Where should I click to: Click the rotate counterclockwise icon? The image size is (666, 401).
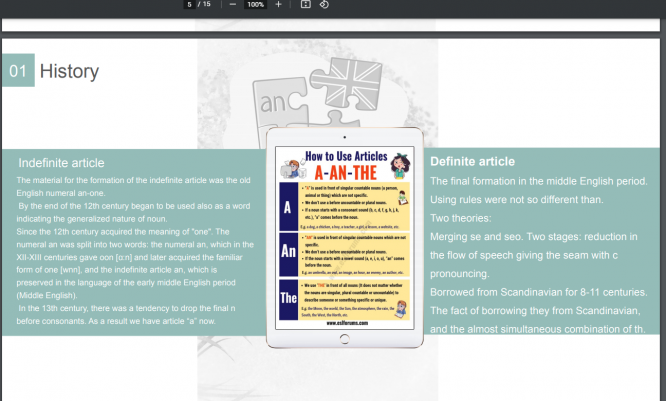[x=324, y=4]
